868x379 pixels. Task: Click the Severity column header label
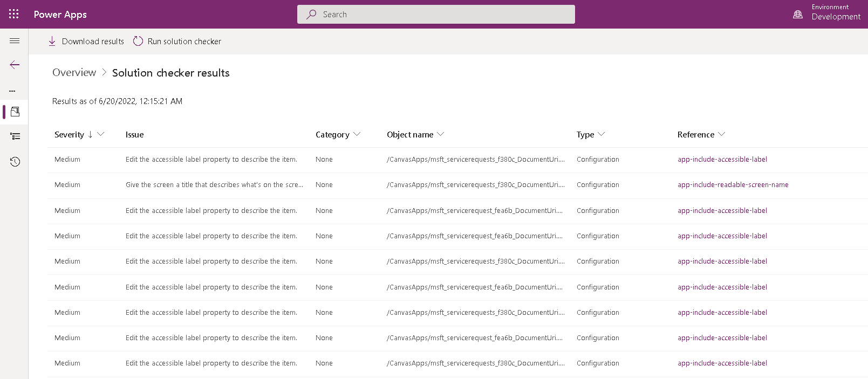pos(69,135)
